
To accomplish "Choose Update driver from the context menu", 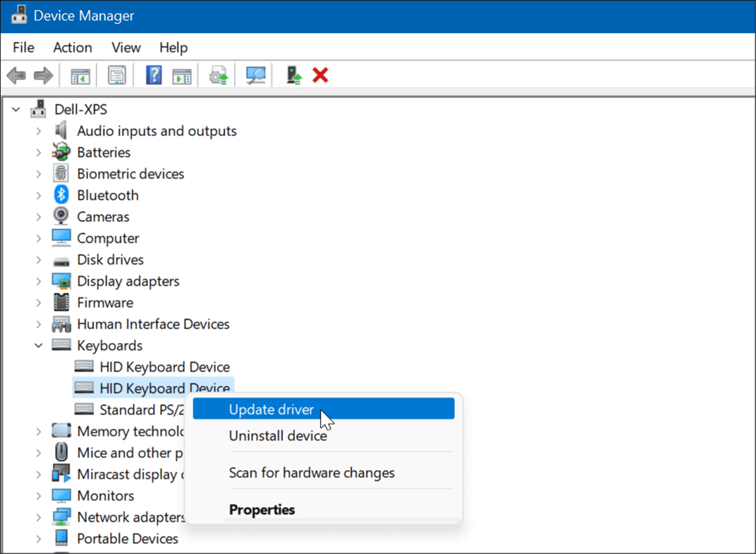I will pyautogui.click(x=271, y=409).
